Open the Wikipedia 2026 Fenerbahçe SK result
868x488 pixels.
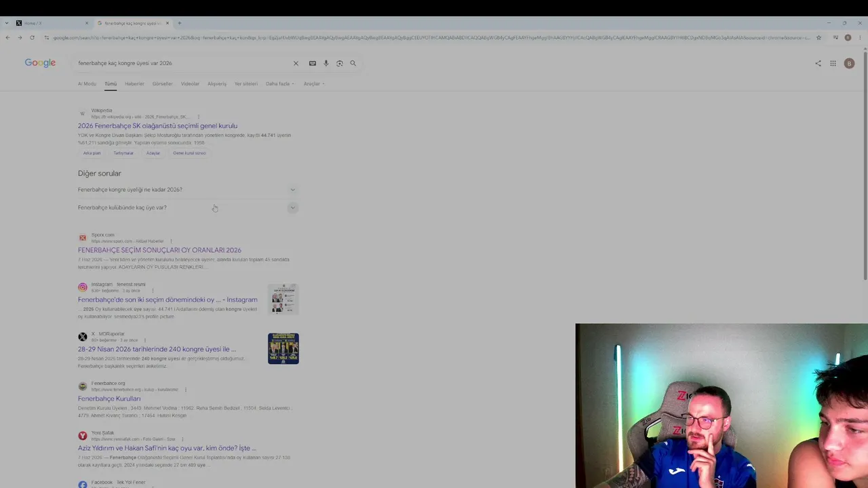click(157, 126)
